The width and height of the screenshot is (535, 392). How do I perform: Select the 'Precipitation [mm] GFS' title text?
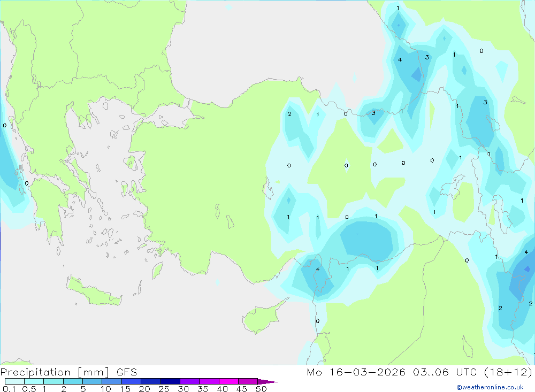[68, 372]
